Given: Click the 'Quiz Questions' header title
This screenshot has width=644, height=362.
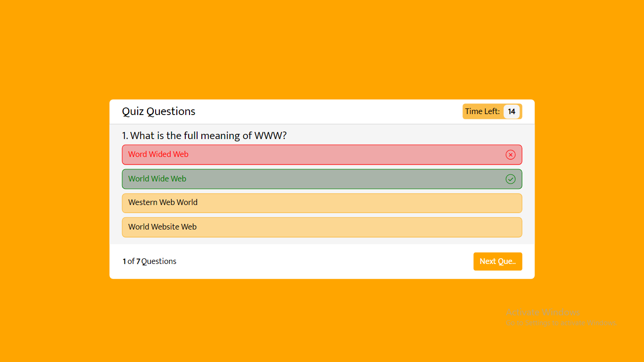Looking at the screenshot, I should (x=158, y=111).
